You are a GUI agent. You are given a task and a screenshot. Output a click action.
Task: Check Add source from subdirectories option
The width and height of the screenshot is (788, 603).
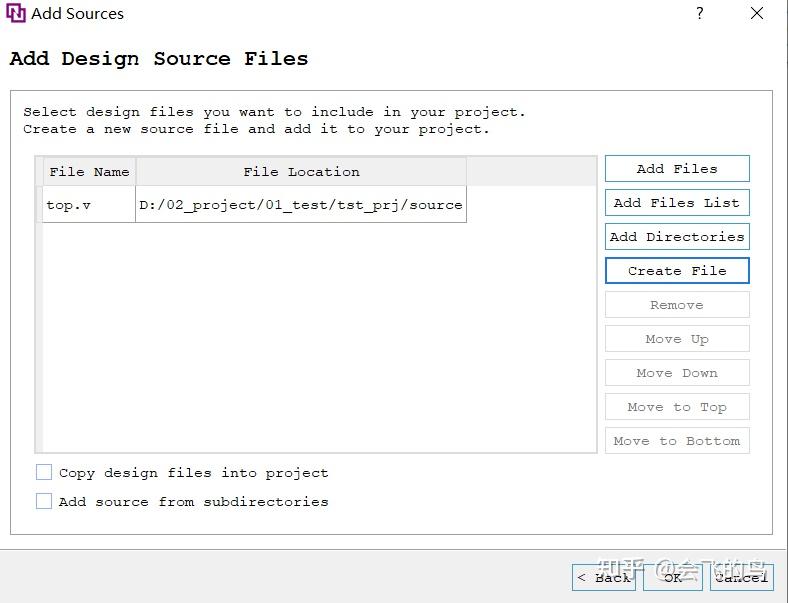tap(44, 502)
